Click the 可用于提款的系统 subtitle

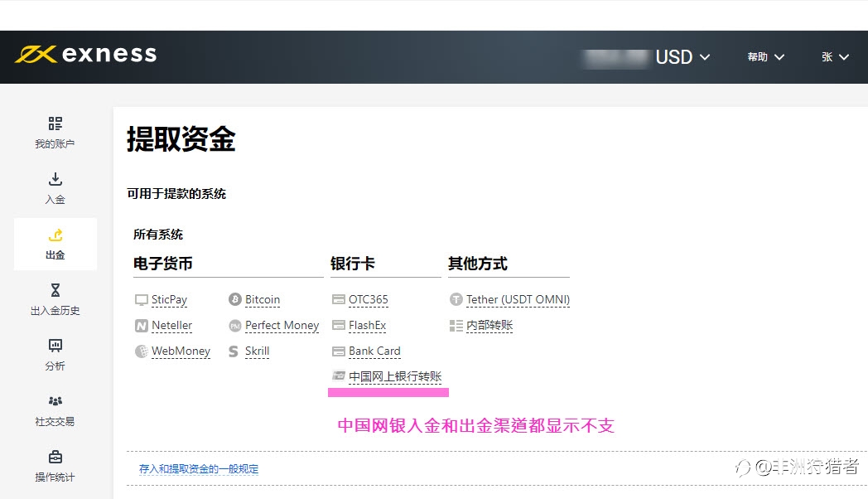[x=176, y=194]
